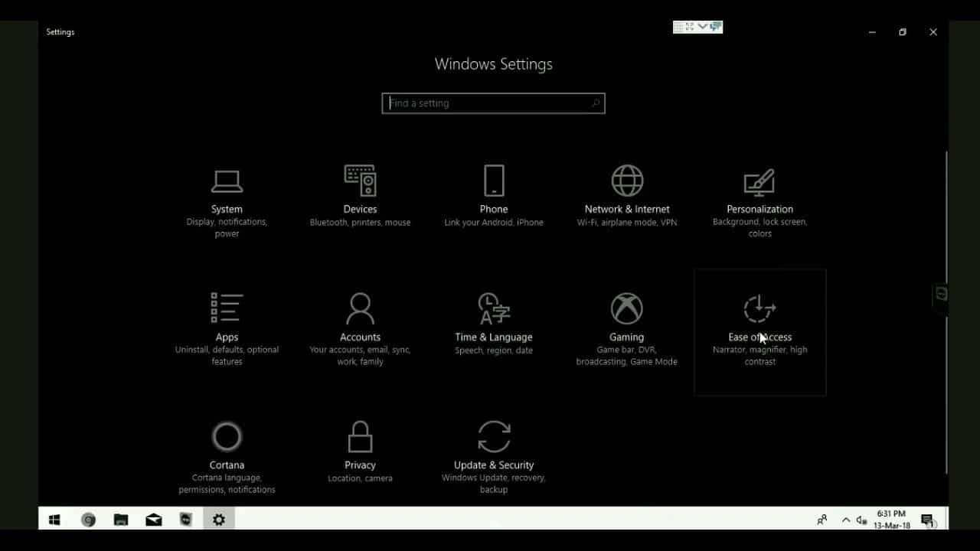The width and height of the screenshot is (980, 551).
Task: Open the Network & Internet globe icon
Action: [x=627, y=181]
